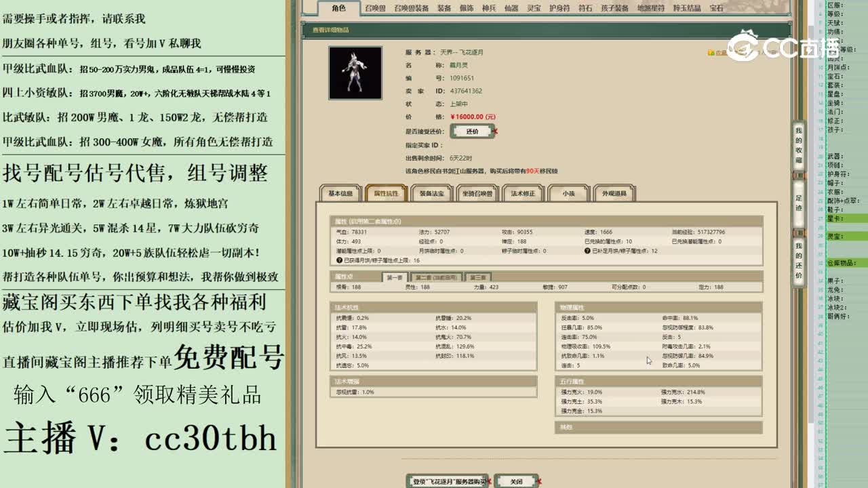The height and width of the screenshot is (488, 868).
Task: Click the item number 1091651
Action: pos(462,78)
